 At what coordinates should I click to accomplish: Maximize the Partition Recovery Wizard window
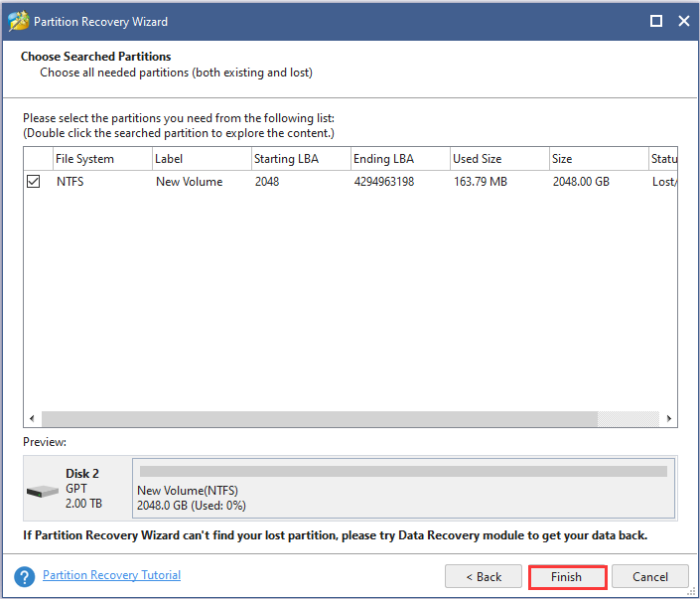click(x=655, y=21)
